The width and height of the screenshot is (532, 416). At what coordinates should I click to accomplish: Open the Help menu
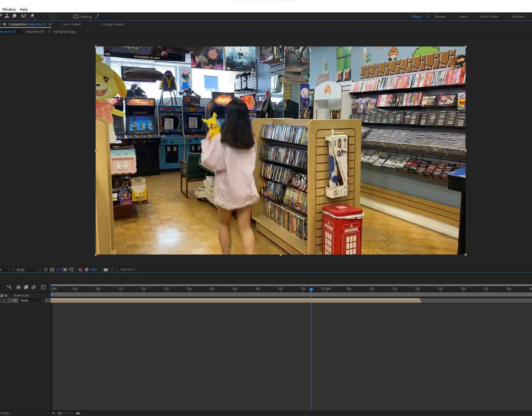[x=24, y=9]
